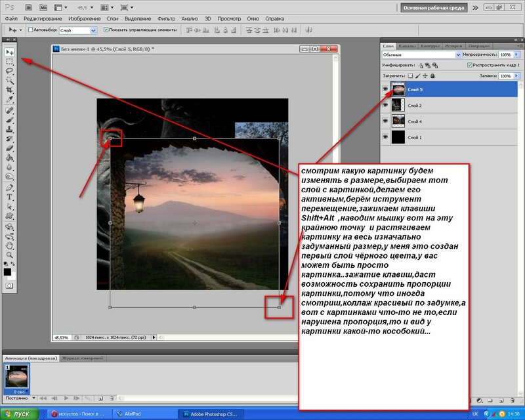The image size is (525, 420).
Task: Launch Adobe Bridge from top bar
Action: (29, 7)
